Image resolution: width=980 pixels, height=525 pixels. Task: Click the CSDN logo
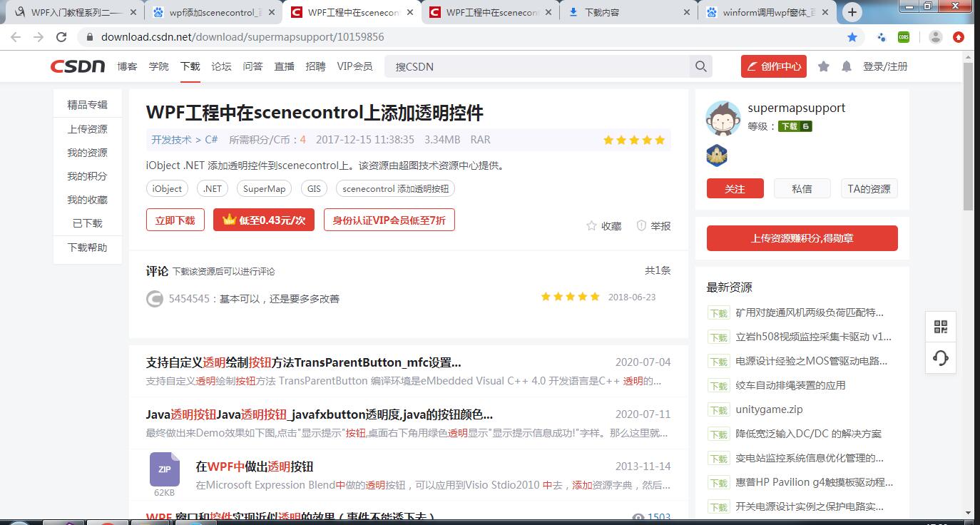[x=78, y=66]
